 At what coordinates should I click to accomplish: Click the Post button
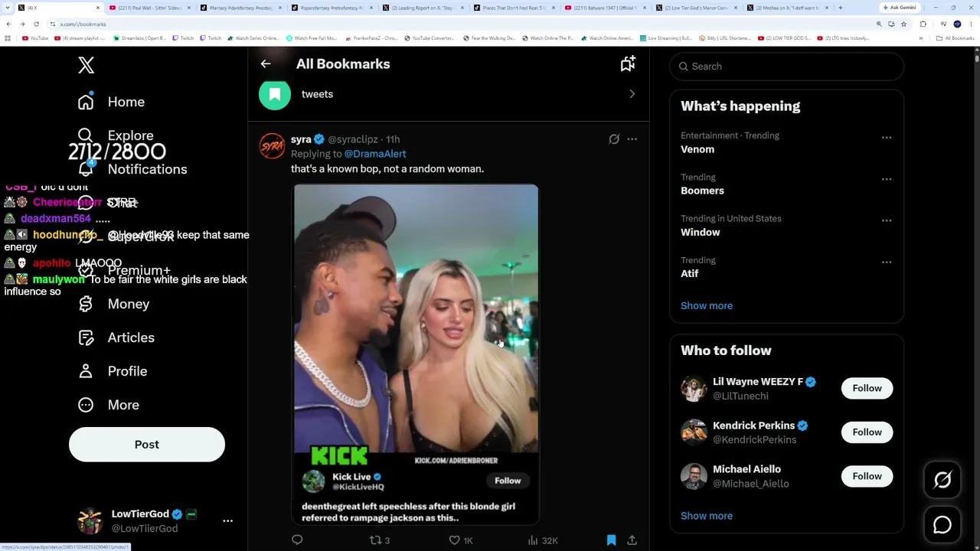point(147,445)
